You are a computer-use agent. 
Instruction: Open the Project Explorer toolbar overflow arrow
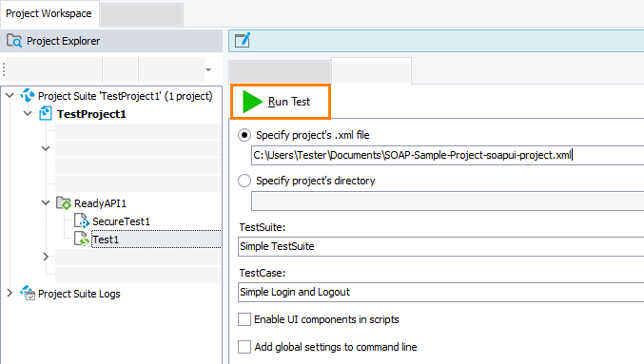coord(208,69)
